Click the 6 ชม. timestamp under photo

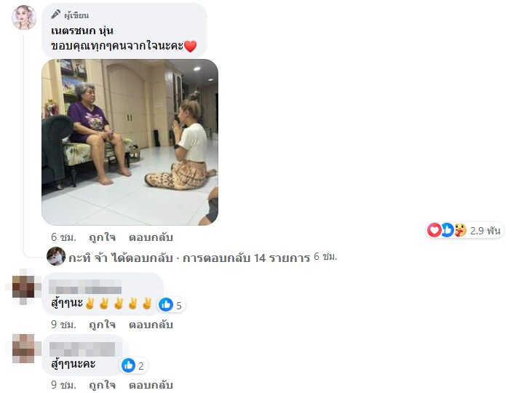[x=63, y=237]
